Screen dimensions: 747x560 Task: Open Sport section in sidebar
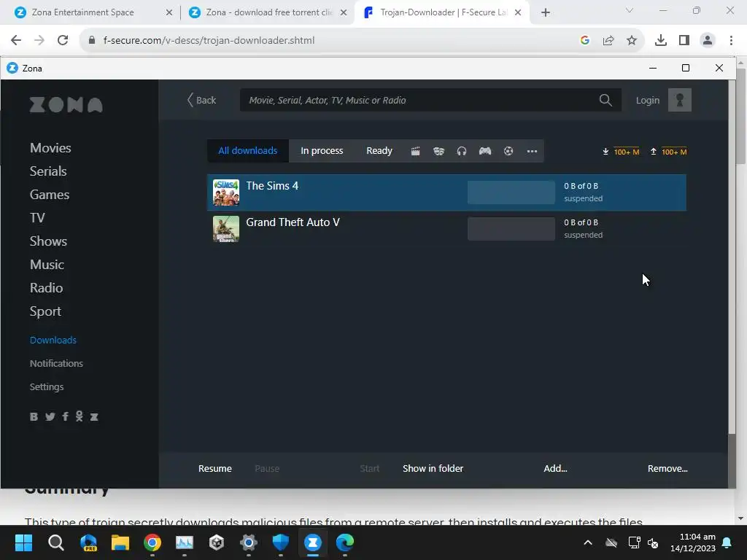pos(45,311)
